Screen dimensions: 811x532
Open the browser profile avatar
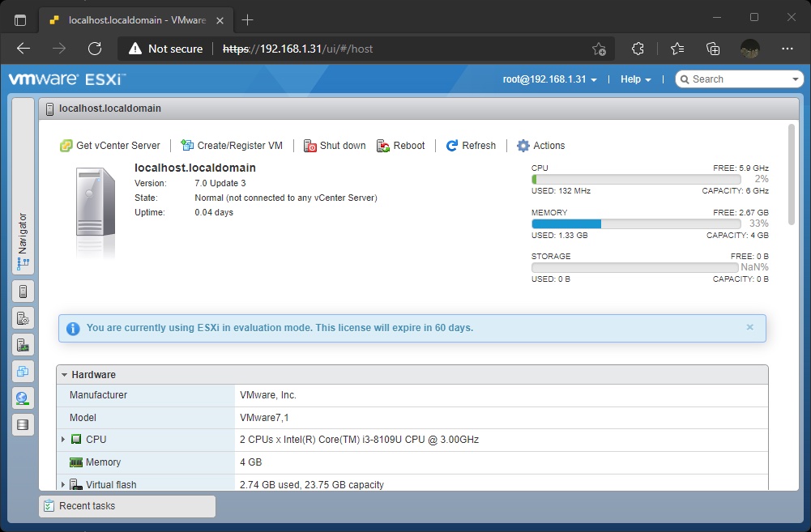tap(750, 49)
